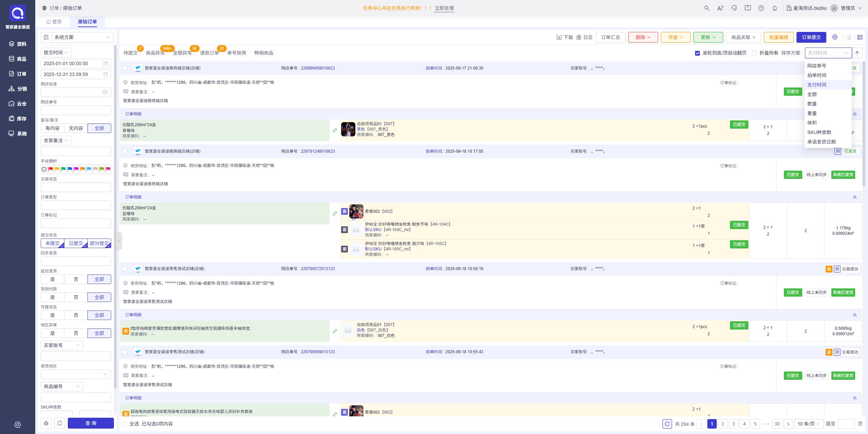Screen dimensions: 868x434
Task: Open the global search icon in header
Action: tap(707, 8)
